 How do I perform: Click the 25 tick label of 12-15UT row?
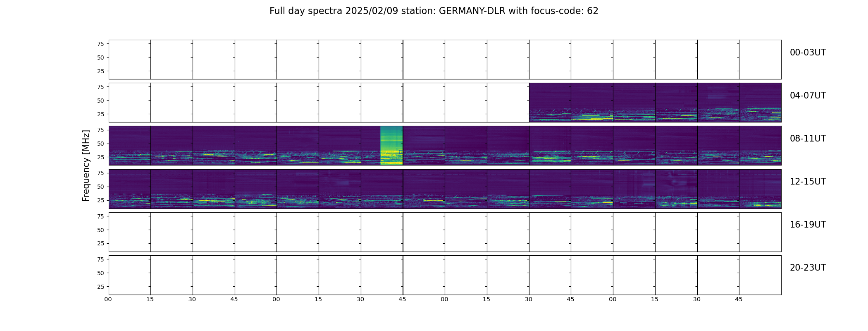pos(100,200)
